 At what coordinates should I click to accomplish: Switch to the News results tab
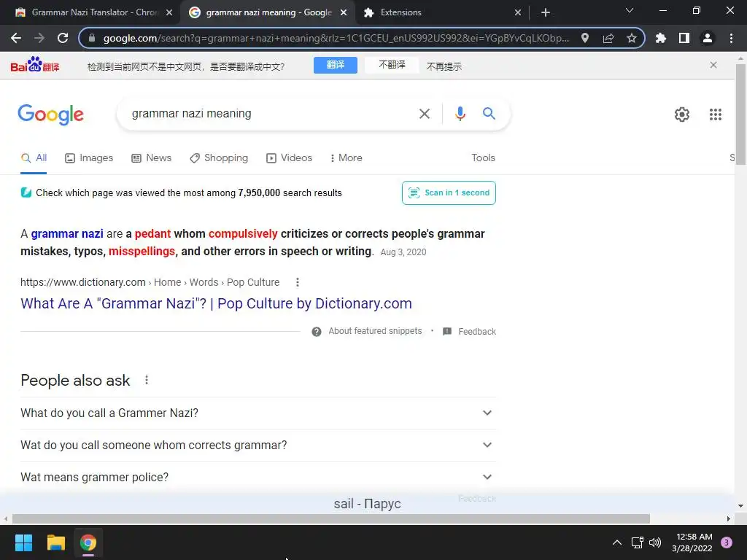152,158
